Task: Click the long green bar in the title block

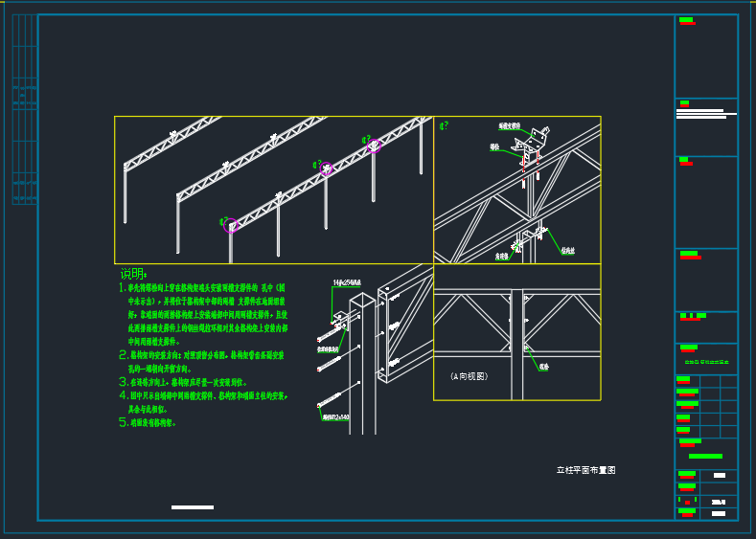Action: [705, 456]
